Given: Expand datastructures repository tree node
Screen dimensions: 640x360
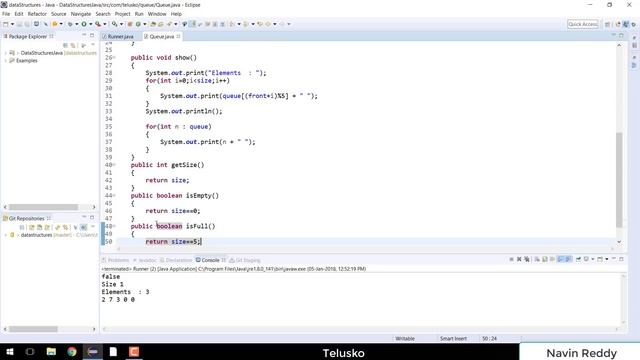Looking at the screenshot, I should click(x=6, y=235).
